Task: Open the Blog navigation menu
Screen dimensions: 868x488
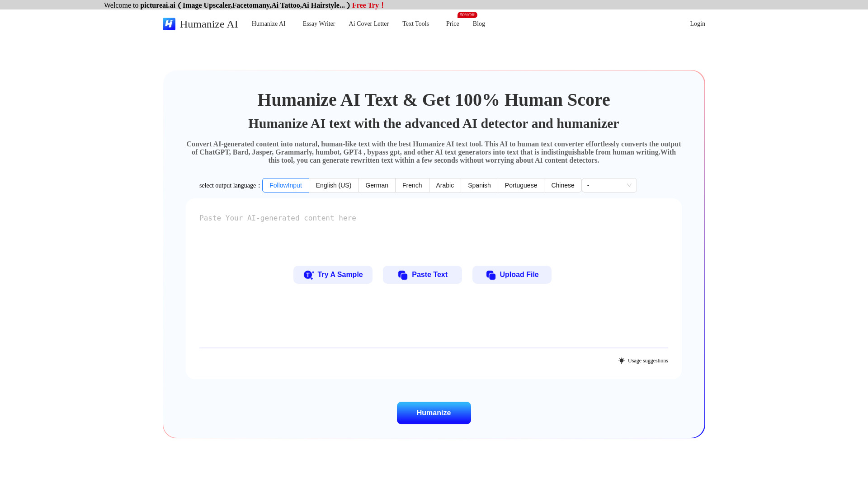Action: click(479, 24)
